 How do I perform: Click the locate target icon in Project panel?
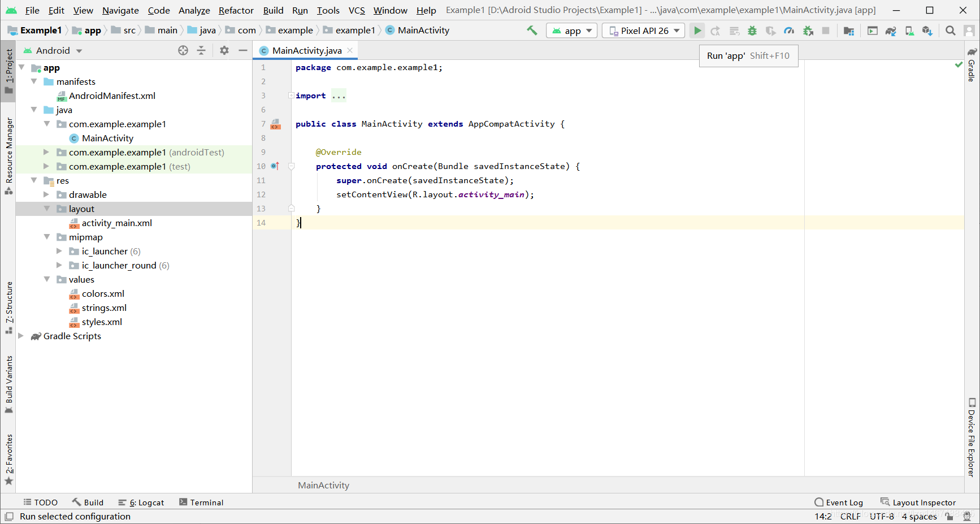tap(183, 50)
